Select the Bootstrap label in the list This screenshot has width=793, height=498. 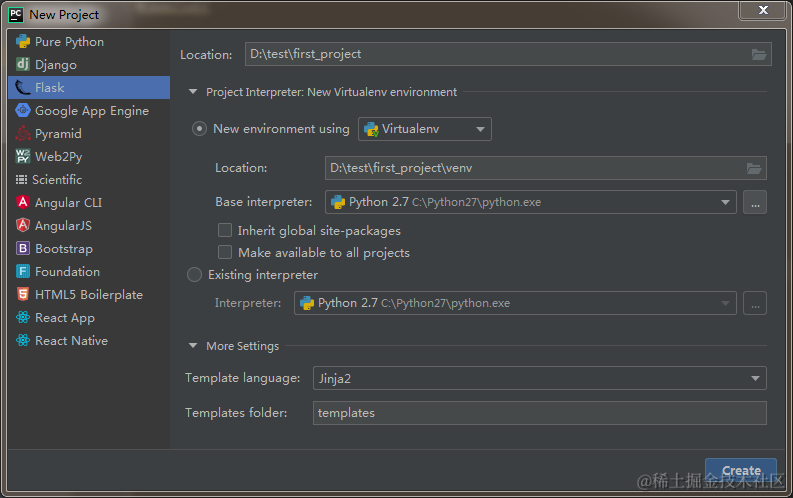[64, 249]
